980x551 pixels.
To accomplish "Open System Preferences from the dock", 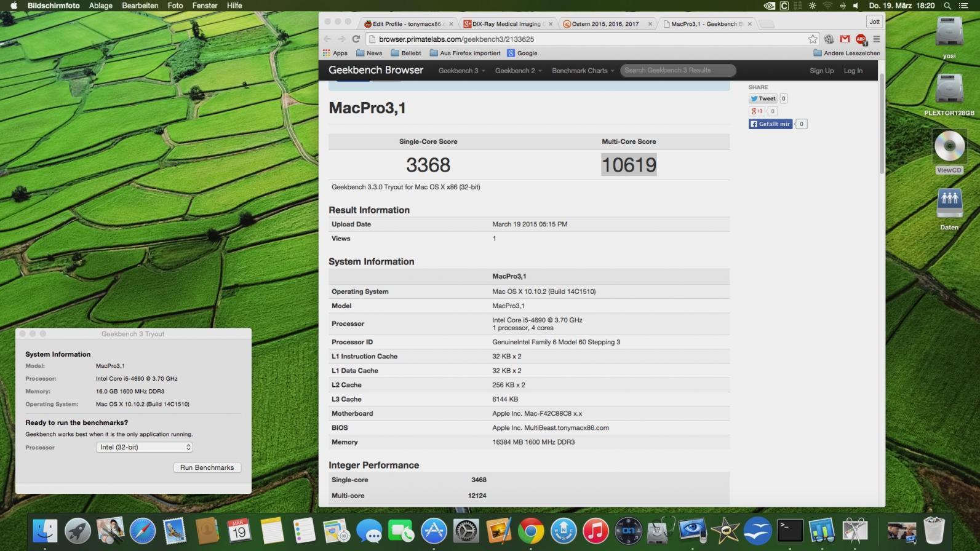I will 466,530.
